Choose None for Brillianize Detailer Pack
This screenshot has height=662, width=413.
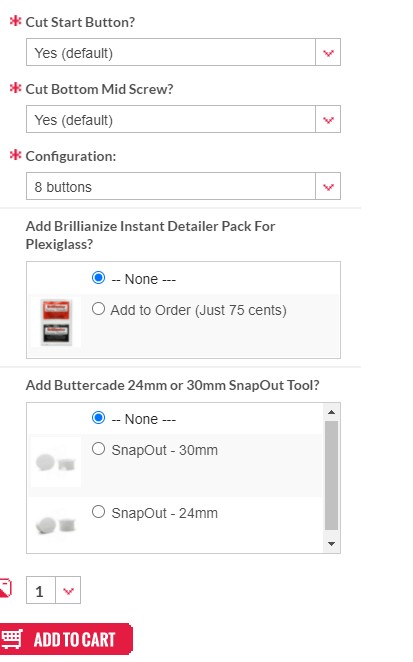click(x=98, y=278)
